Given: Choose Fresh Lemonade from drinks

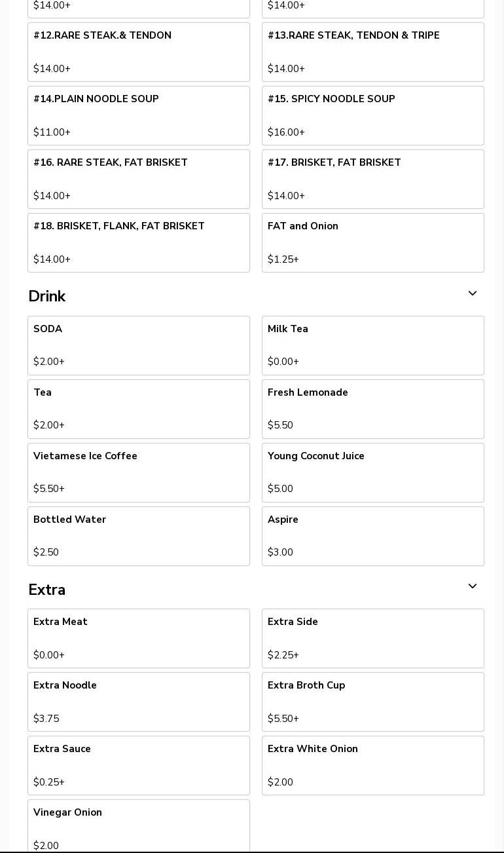Looking at the screenshot, I should (x=373, y=409).
